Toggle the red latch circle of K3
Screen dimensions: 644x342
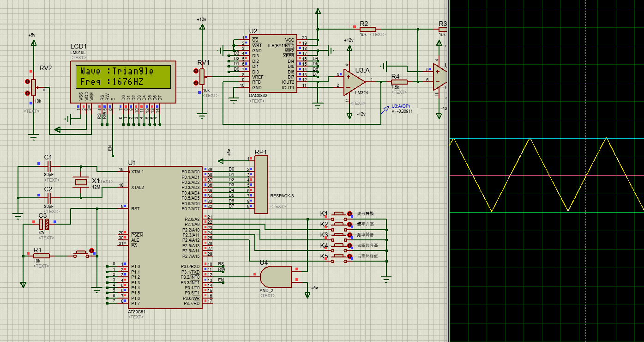tap(349, 235)
